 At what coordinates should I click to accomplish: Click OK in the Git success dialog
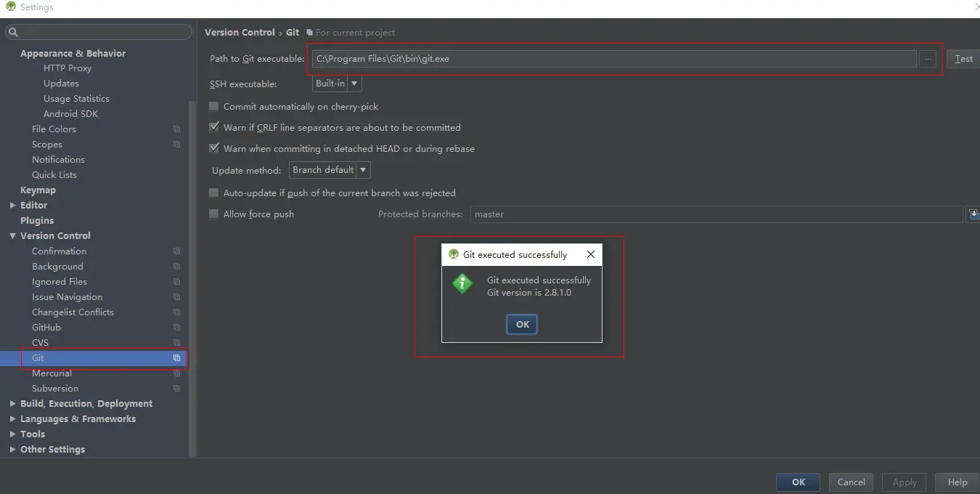522,325
